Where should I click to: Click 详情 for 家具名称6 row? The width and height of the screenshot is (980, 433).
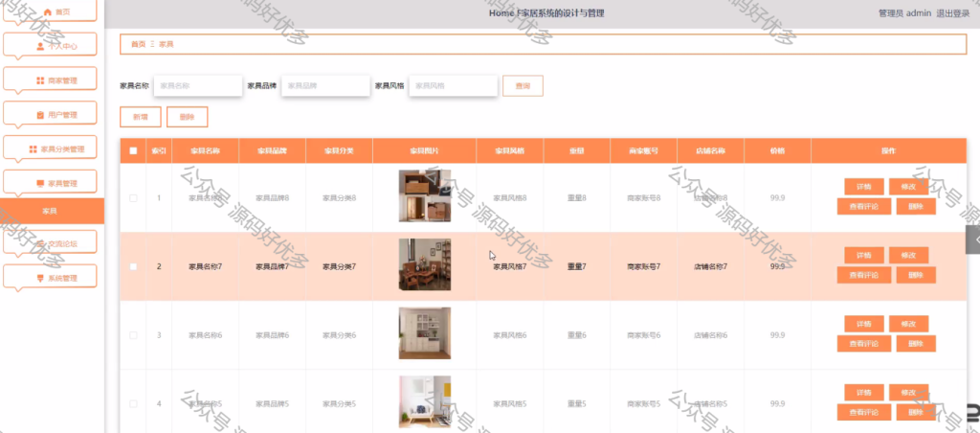click(x=864, y=324)
